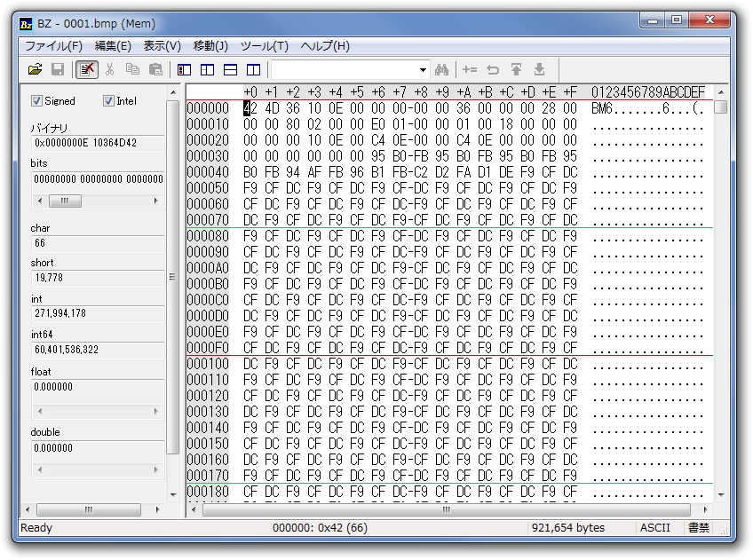
Task: Click the inspector pane scroll up arrow
Action: coord(173,91)
